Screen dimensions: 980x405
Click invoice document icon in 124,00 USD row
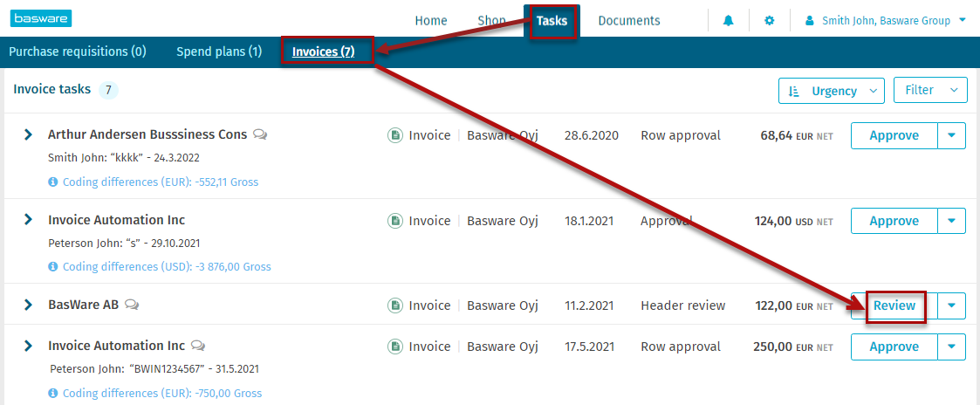click(395, 221)
